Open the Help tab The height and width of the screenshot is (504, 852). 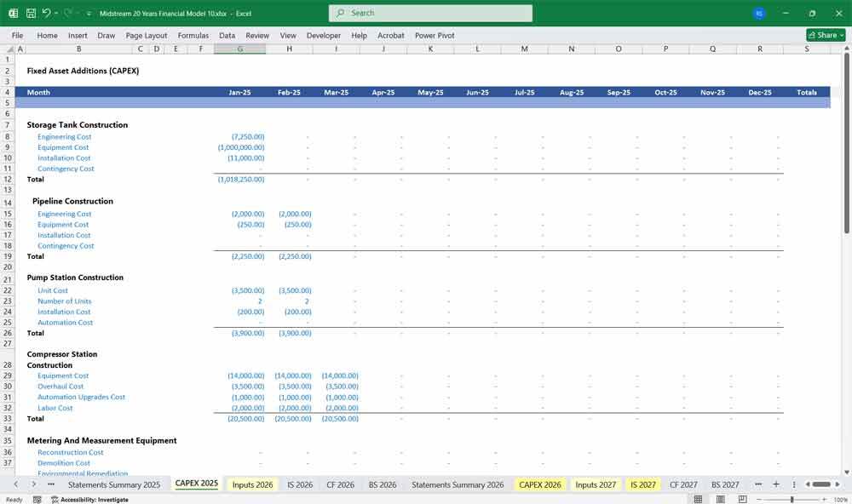360,35
